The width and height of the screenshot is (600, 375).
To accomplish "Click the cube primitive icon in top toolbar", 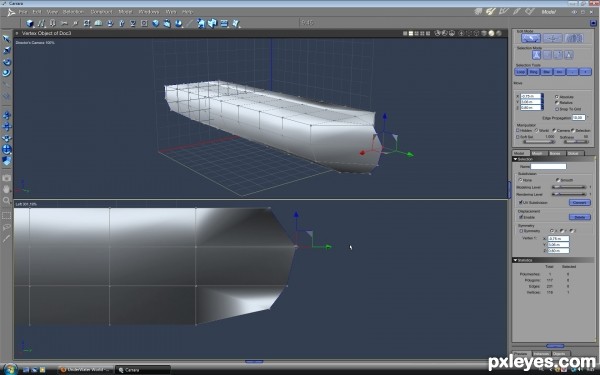I will click(30, 23).
